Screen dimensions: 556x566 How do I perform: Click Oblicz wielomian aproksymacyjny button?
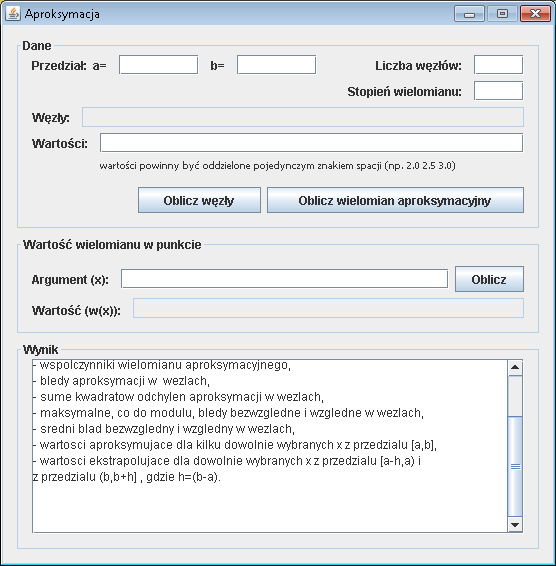pos(395,200)
